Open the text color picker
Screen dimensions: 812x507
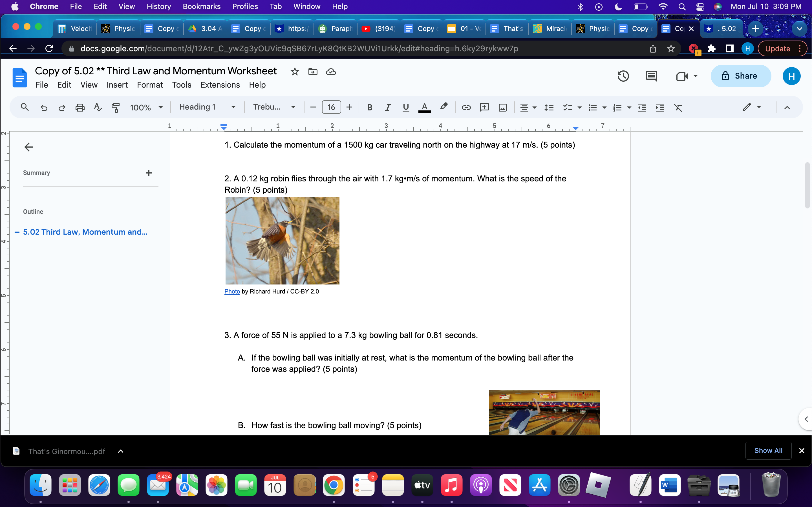pyautogui.click(x=424, y=108)
